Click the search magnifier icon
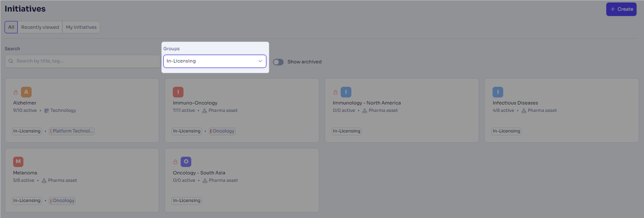 pos(11,61)
